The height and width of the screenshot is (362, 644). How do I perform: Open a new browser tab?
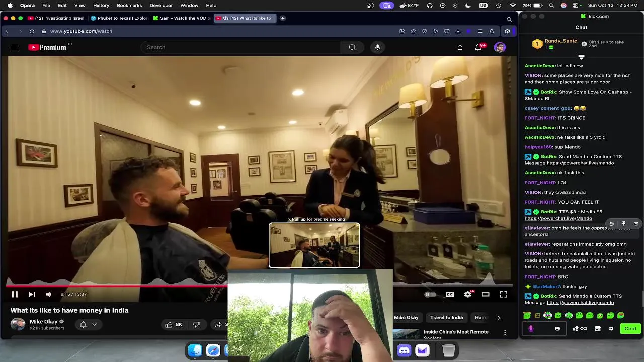click(283, 18)
